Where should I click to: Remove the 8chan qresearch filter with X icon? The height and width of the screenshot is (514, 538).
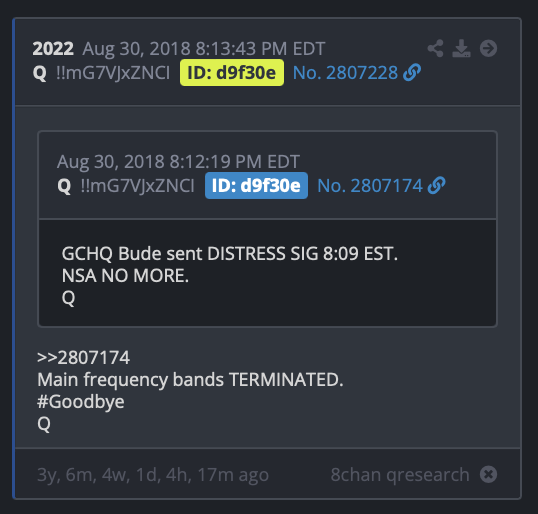pos(488,475)
